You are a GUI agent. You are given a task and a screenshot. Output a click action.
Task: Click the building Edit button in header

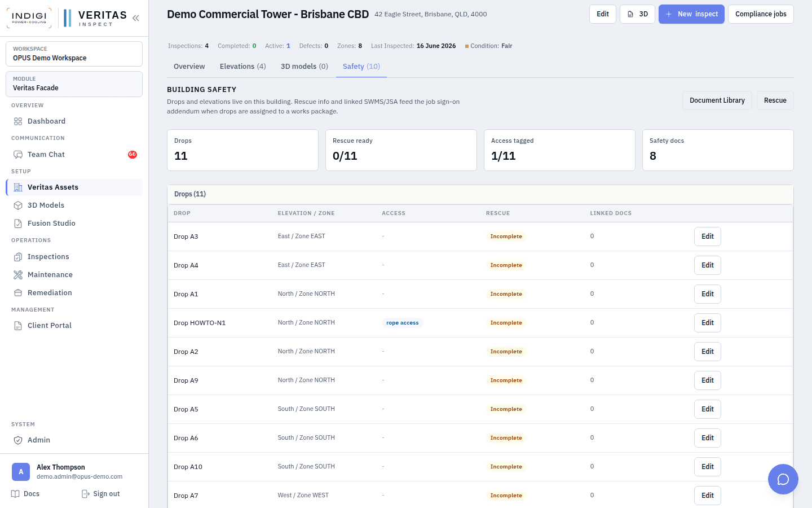click(x=603, y=14)
